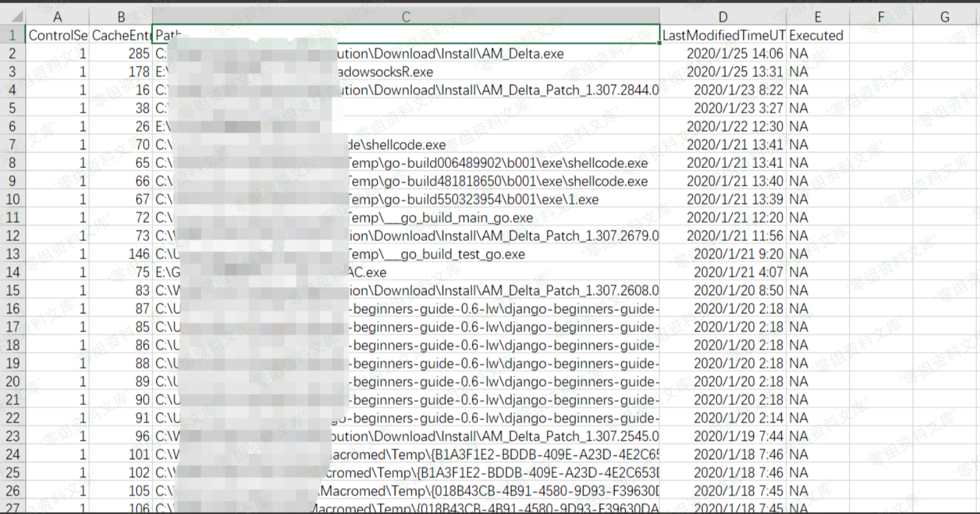Select the cell with CacheEntry value 146
The height and width of the screenshot is (514, 980).
coord(120,254)
